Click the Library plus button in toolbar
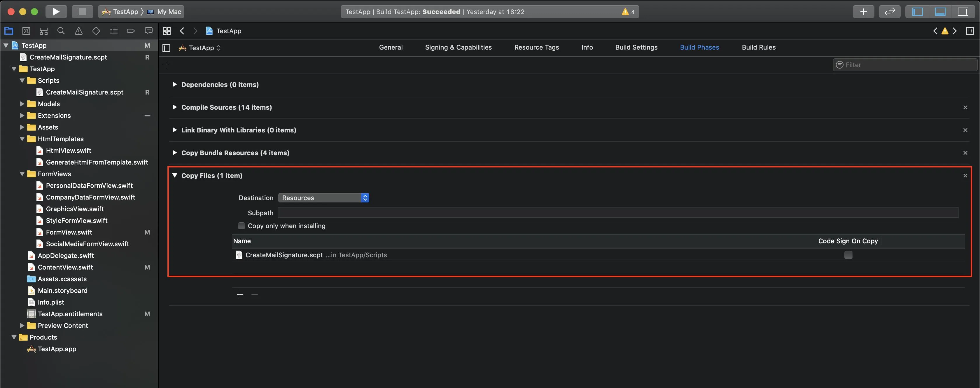Image resolution: width=980 pixels, height=388 pixels. pyautogui.click(x=863, y=11)
